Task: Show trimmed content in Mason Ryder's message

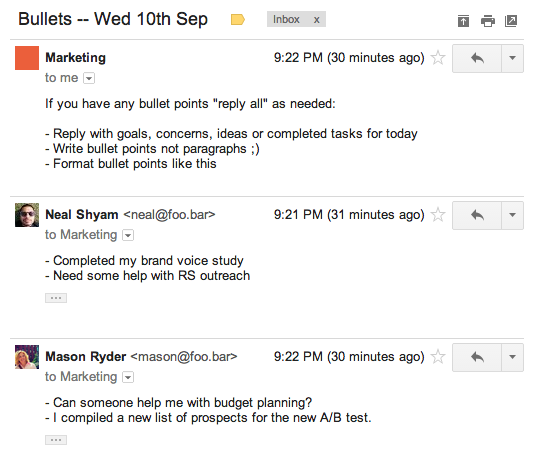Action: 56,440
